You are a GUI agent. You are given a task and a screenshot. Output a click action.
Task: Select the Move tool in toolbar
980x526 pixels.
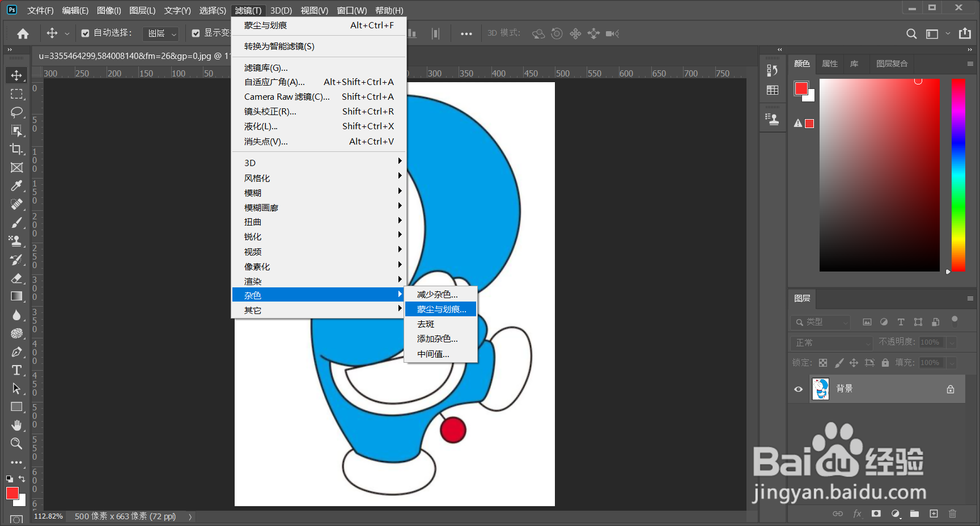click(16, 75)
